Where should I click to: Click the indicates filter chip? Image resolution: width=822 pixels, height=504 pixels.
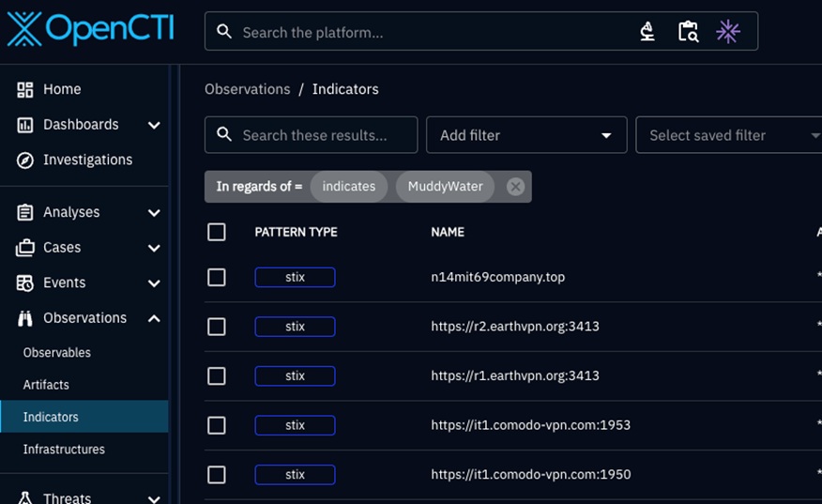tap(349, 186)
